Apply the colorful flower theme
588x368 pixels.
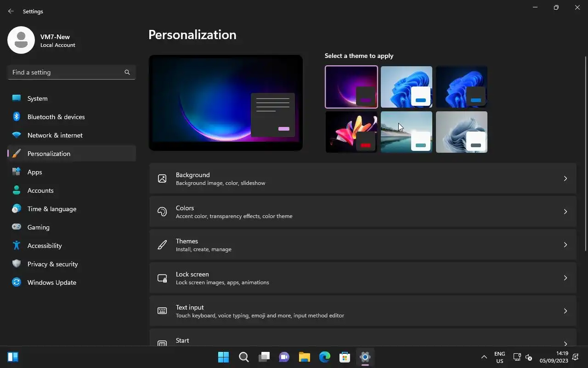351,132
